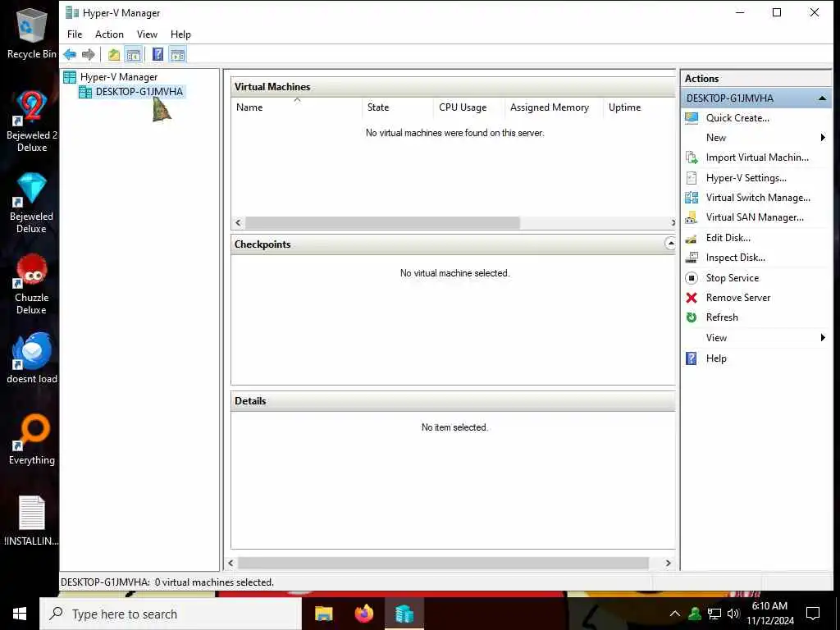Sort by the State column header

(398, 107)
